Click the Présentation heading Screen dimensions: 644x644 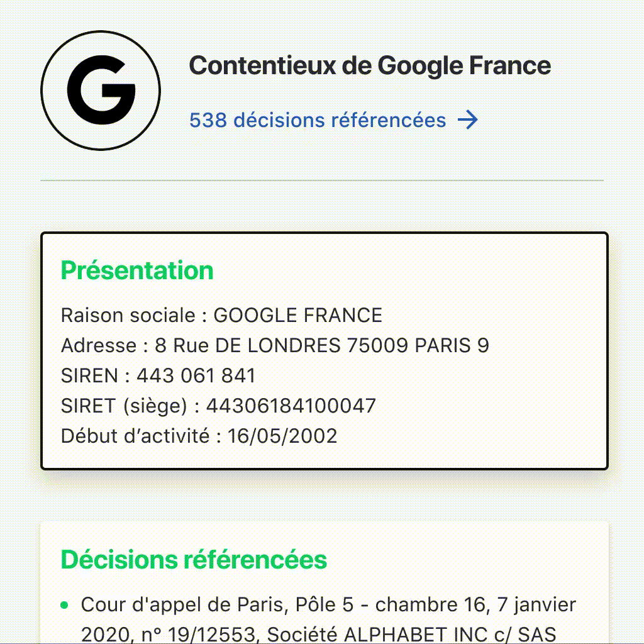[x=137, y=270]
